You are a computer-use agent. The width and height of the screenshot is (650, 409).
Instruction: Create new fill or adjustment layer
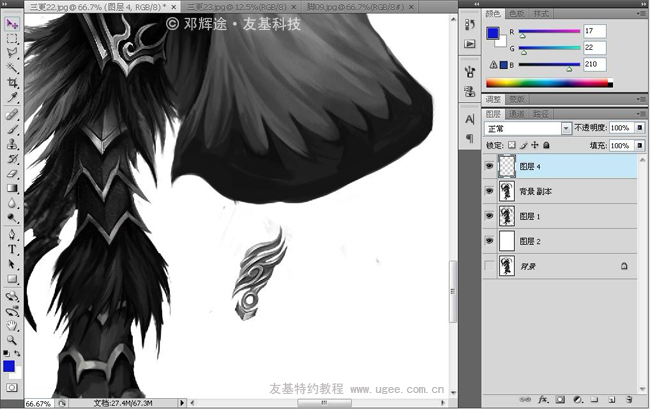click(578, 399)
